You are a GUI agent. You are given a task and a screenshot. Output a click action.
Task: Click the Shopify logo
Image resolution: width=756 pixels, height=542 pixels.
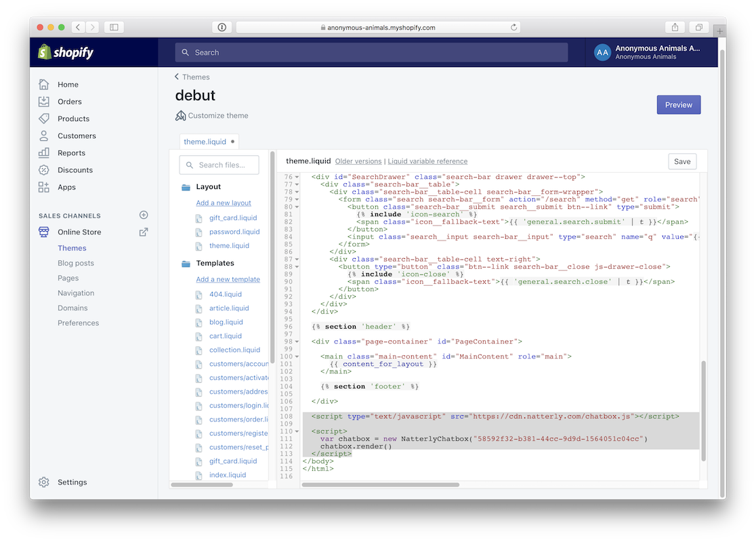66,52
